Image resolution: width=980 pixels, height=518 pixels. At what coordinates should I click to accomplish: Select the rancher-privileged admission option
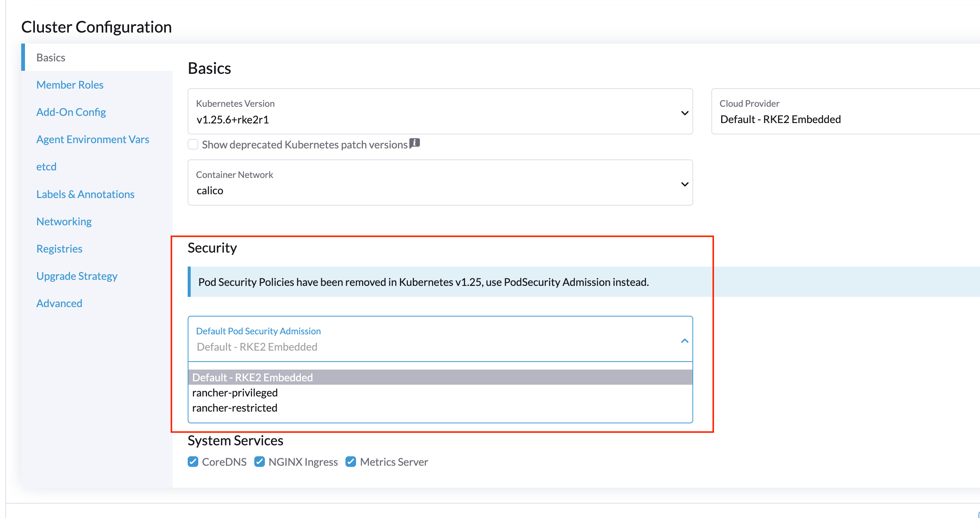click(235, 392)
